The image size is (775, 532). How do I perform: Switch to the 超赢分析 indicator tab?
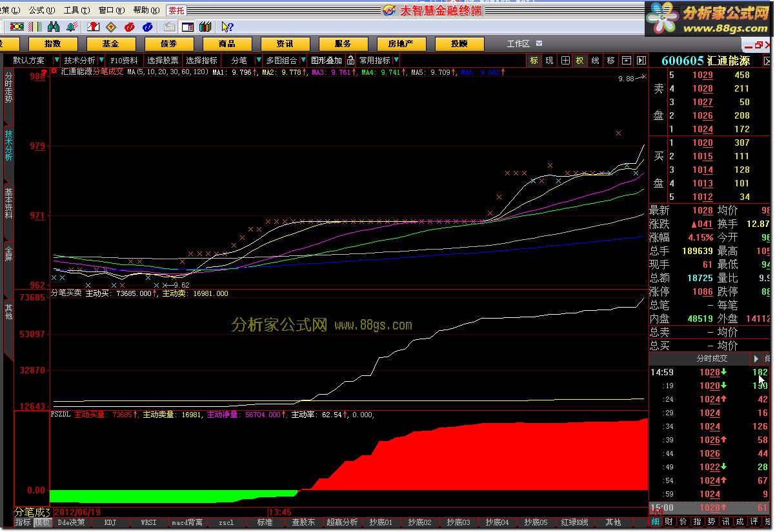coord(342,522)
